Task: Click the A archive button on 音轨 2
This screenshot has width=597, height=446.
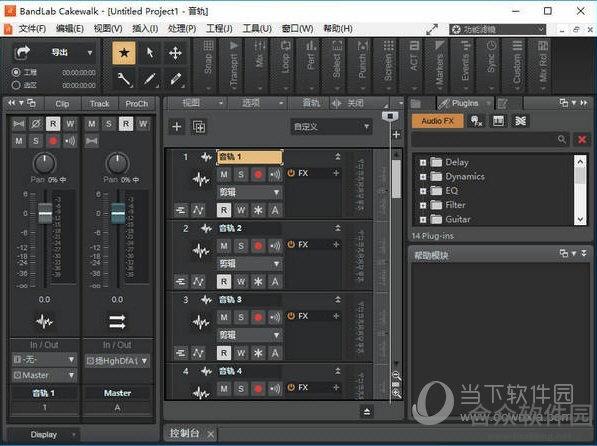Action: tap(275, 282)
